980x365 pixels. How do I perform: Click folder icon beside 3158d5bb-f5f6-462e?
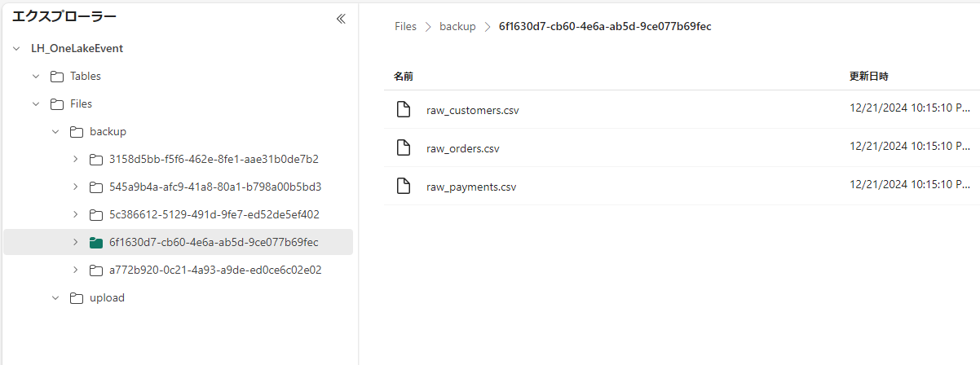pos(96,159)
